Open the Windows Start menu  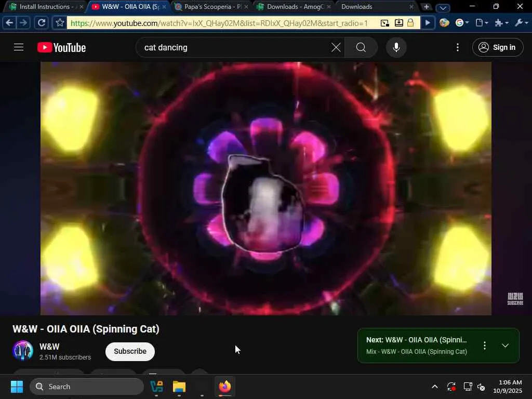click(17, 387)
